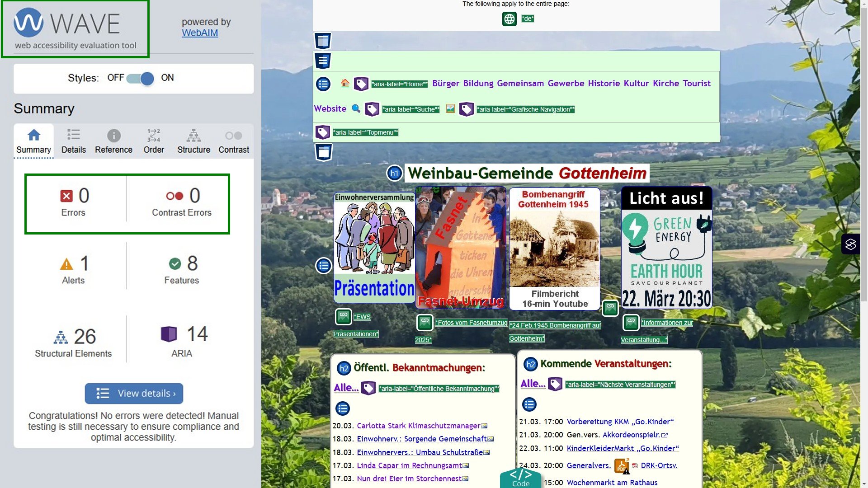Open the Contrast tab
The width and height of the screenshot is (868, 488).
[233, 141]
